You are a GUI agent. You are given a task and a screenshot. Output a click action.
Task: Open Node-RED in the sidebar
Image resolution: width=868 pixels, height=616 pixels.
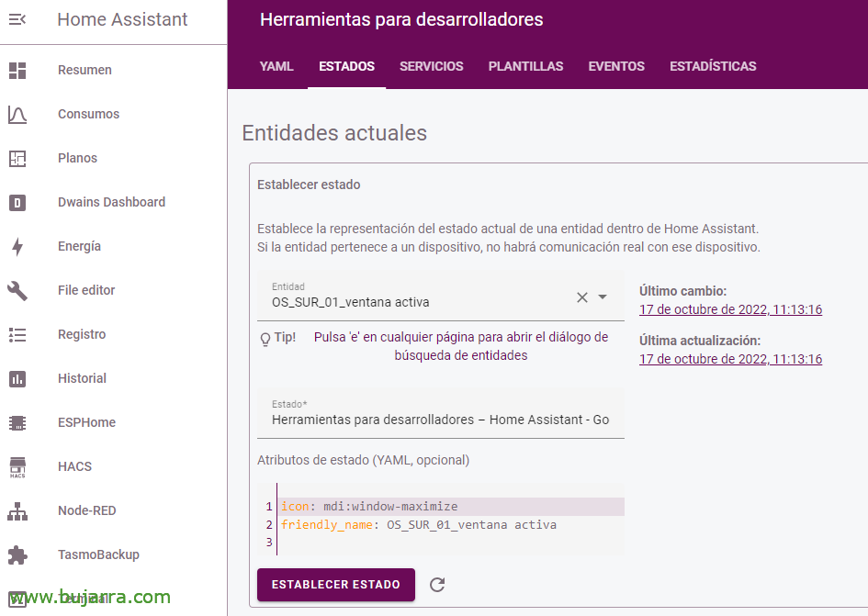click(x=87, y=510)
